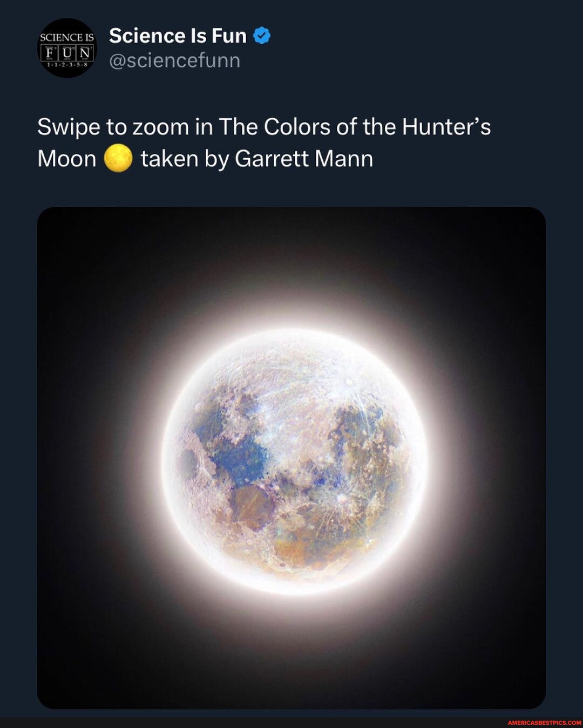The image size is (583, 728).
Task: Click the "Swipe to zoom in" text
Action: tap(113, 127)
